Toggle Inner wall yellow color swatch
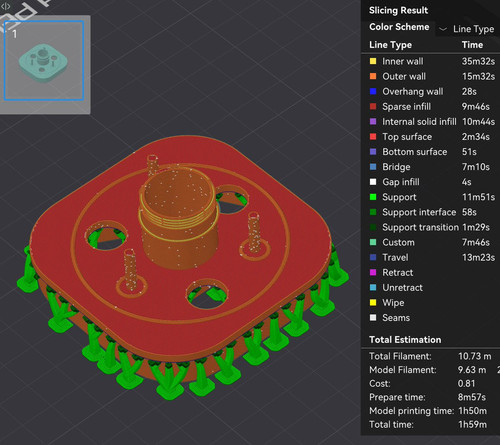 point(373,61)
